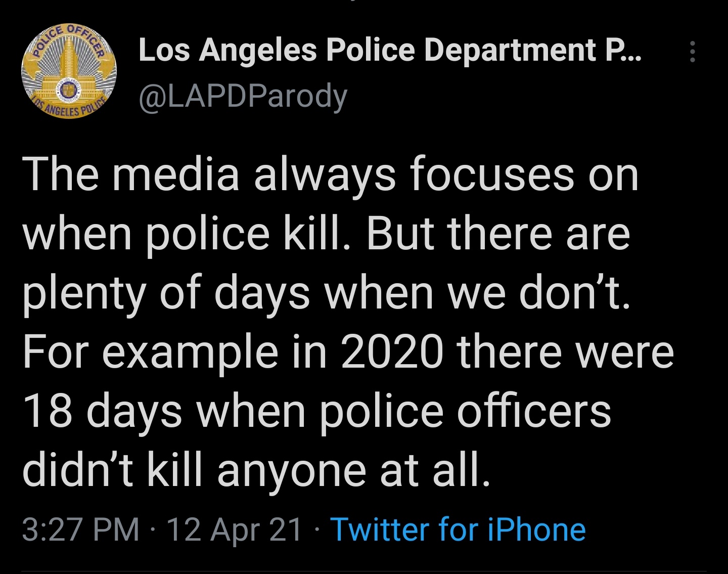This screenshot has height=574, width=728.
Task: Click the truncated 'P...' end of display name
Action: click(623, 50)
